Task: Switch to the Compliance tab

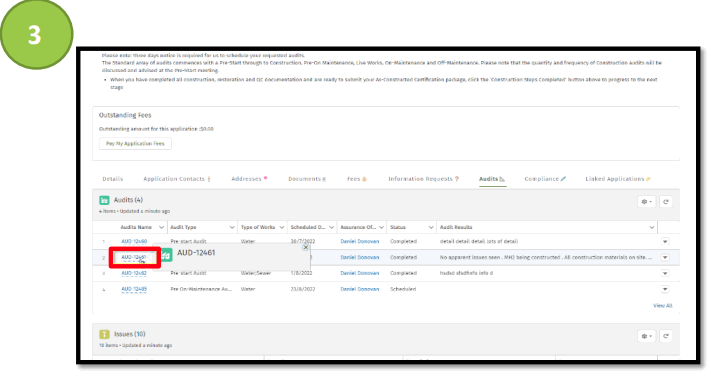Action: point(545,179)
